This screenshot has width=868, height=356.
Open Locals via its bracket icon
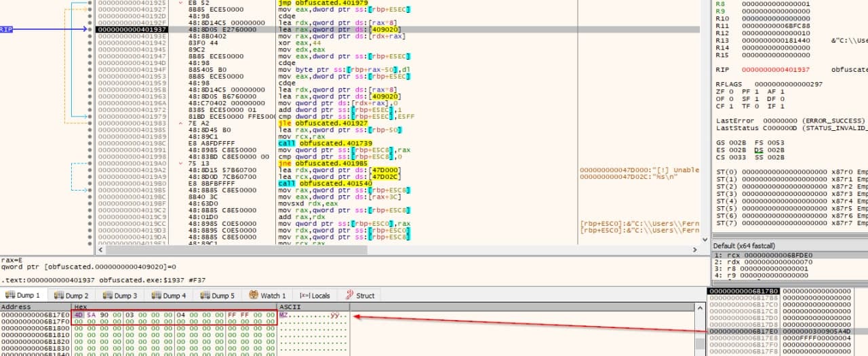click(x=304, y=296)
